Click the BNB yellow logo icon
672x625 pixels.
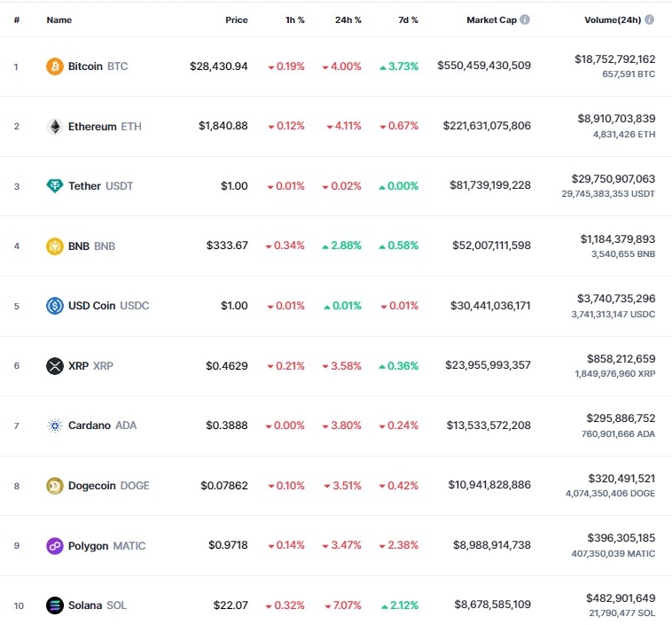pyautogui.click(x=55, y=246)
